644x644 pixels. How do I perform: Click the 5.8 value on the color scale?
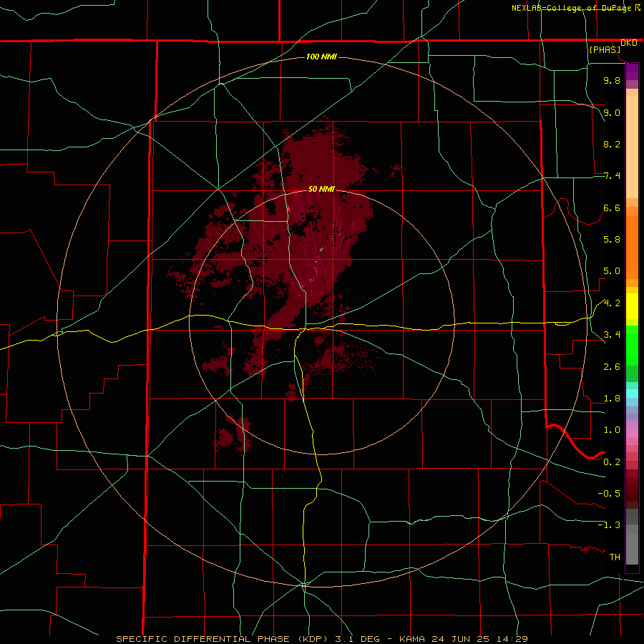click(612, 240)
